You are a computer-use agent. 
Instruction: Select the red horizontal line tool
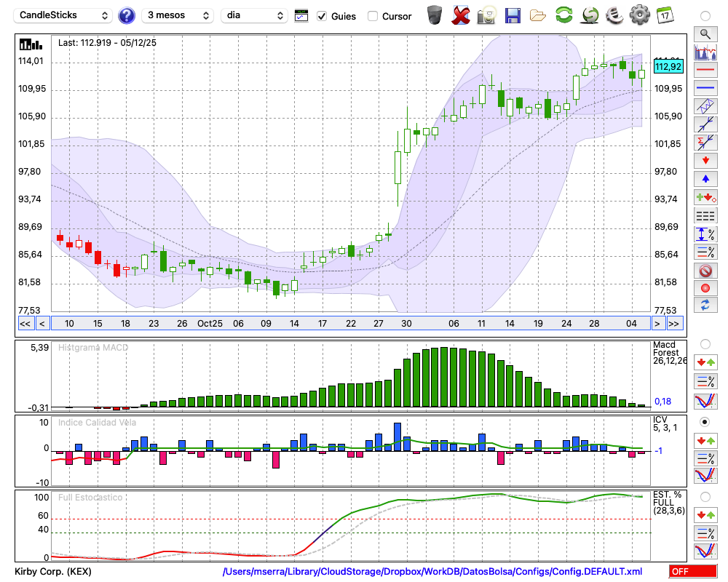[705, 70]
